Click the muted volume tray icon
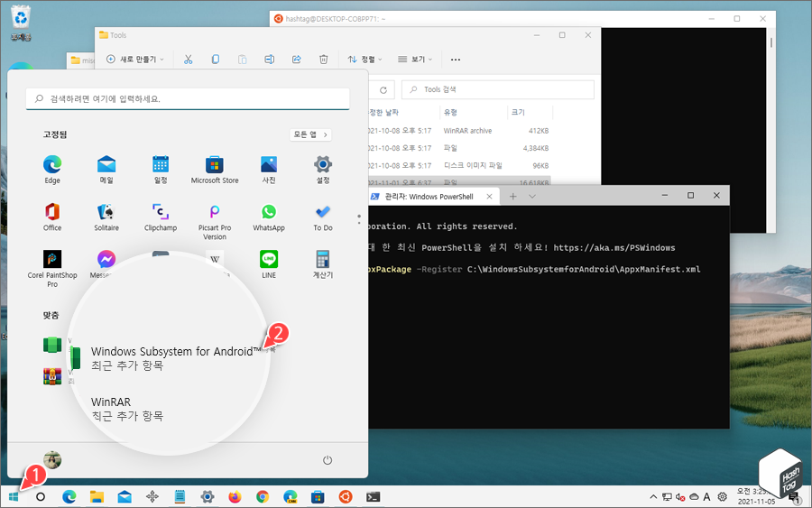 pos(680,497)
